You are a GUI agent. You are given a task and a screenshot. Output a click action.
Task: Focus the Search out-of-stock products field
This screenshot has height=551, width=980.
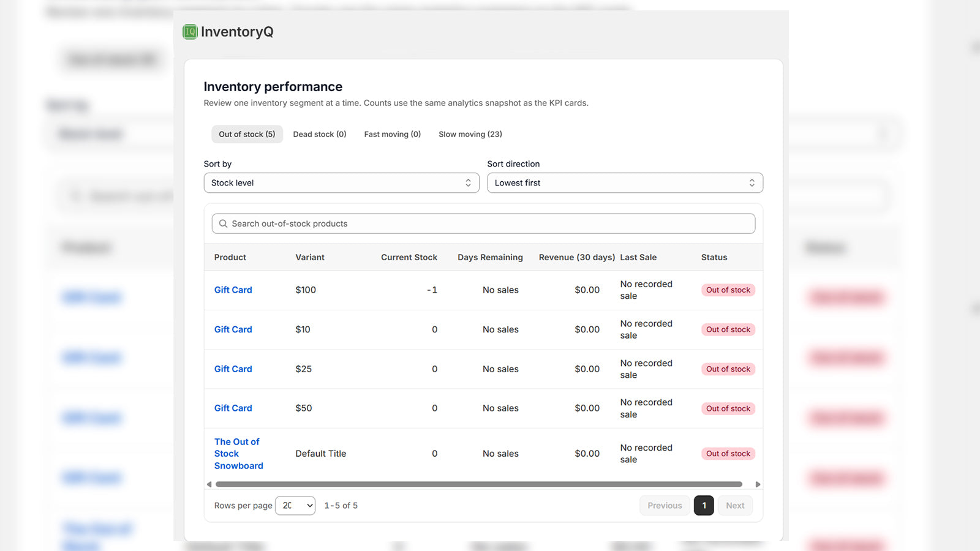point(483,223)
